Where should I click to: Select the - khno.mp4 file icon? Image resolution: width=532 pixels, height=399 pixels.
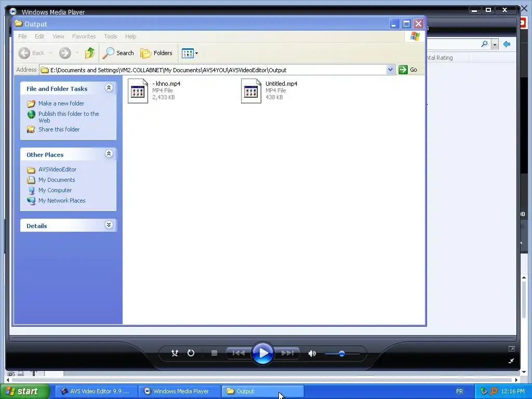[138, 91]
